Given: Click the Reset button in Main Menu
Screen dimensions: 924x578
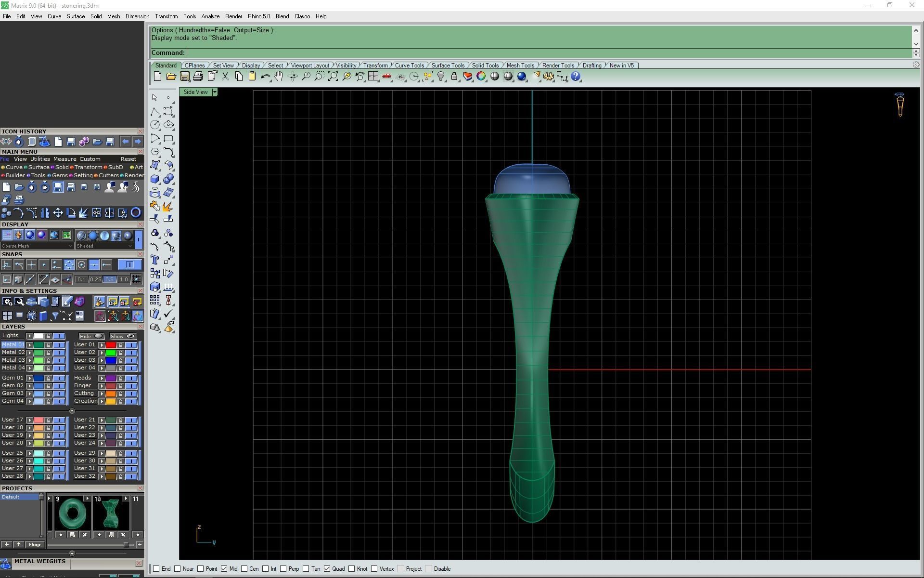Looking at the screenshot, I should (x=128, y=159).
